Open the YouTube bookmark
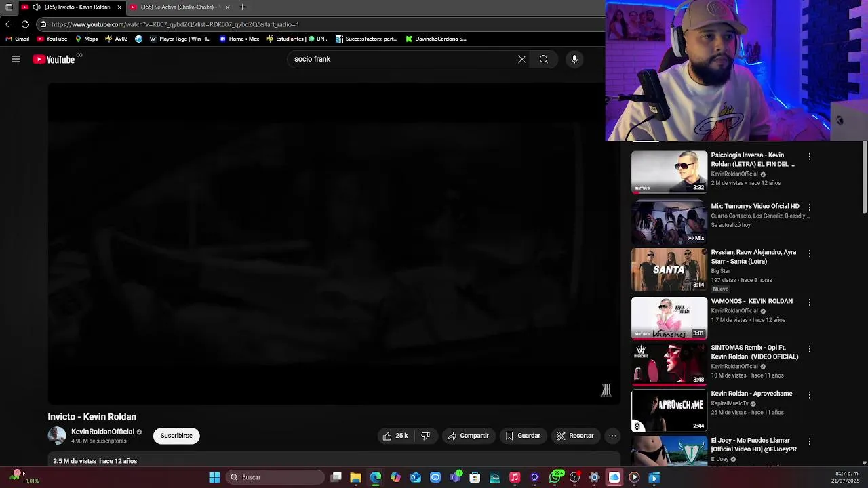The height and width of the screenshot is (488, 868). pyautogui.click(x=52, y=39)
